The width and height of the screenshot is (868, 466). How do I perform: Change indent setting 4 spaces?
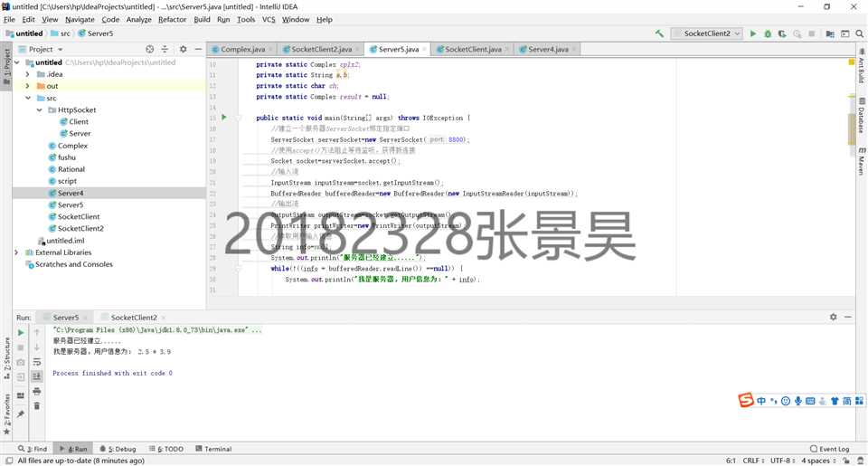coord(818,461)
